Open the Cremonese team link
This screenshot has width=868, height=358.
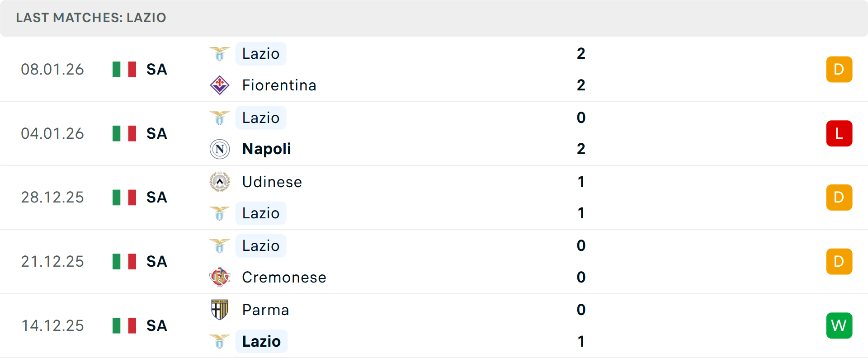click(284, 277)
